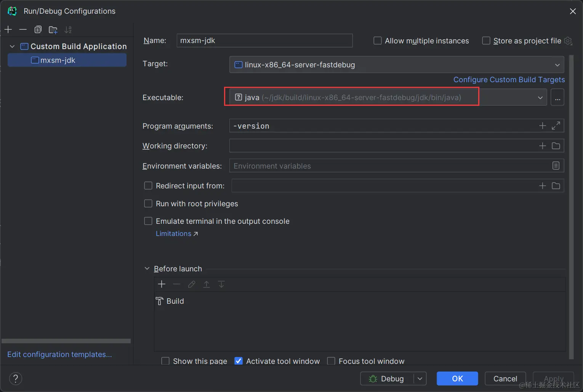Collapse the Before launch section

coord(147,269)
